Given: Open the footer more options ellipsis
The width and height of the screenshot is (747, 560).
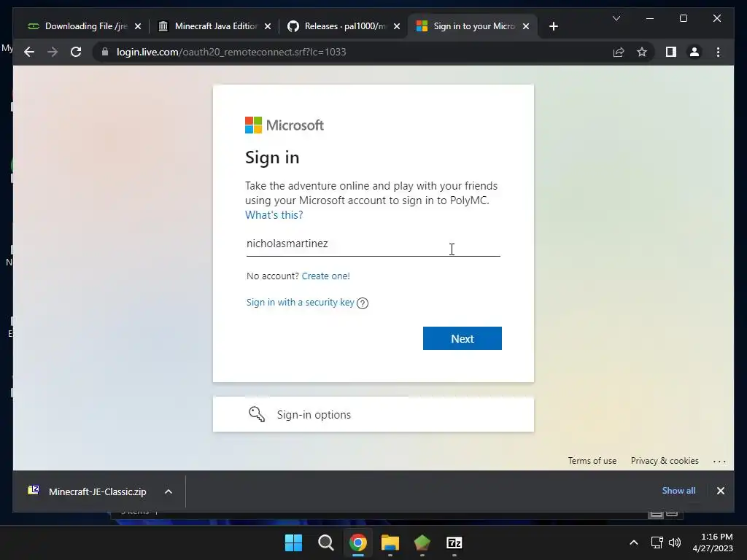Looking at the screenshot, I should (x=719, y=461).
